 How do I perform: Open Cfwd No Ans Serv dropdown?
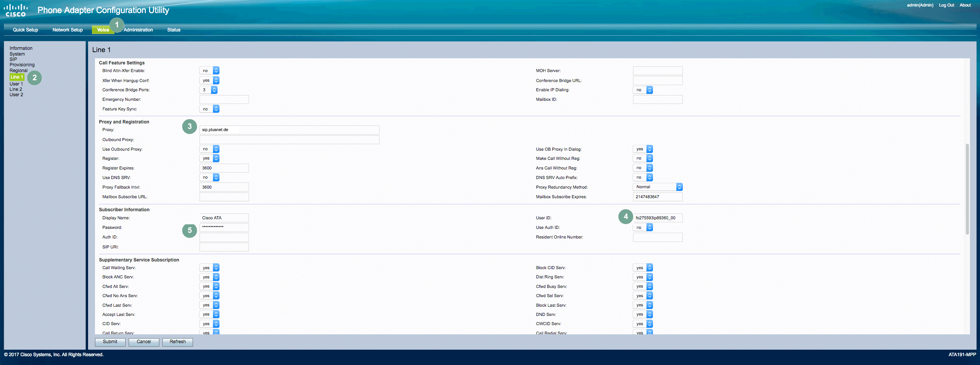click(209, 296)
